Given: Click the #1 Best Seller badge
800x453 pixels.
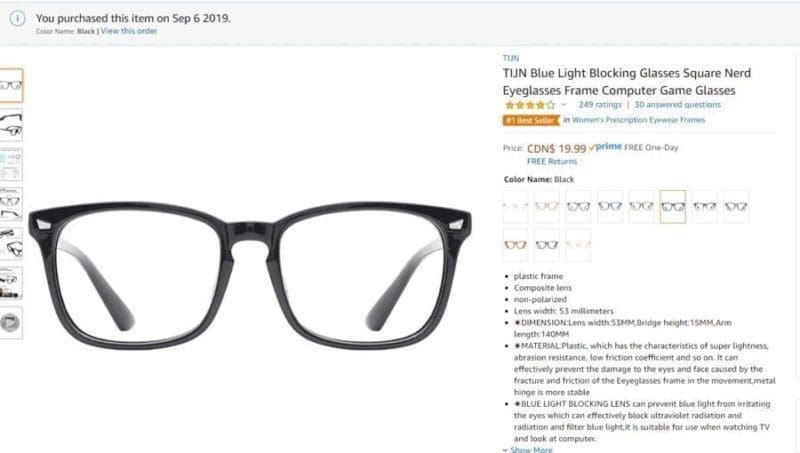Looking at the screenshot, I should (x=531, y=120).
